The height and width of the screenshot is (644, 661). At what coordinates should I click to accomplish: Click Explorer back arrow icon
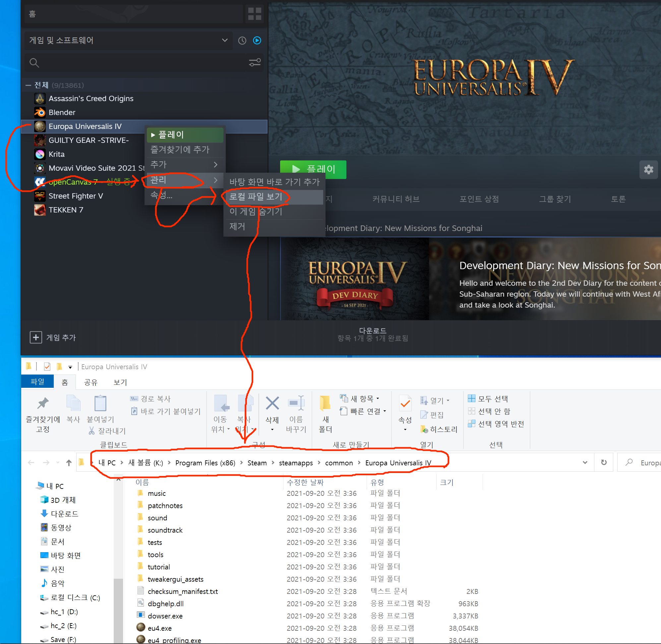point(31,463)
